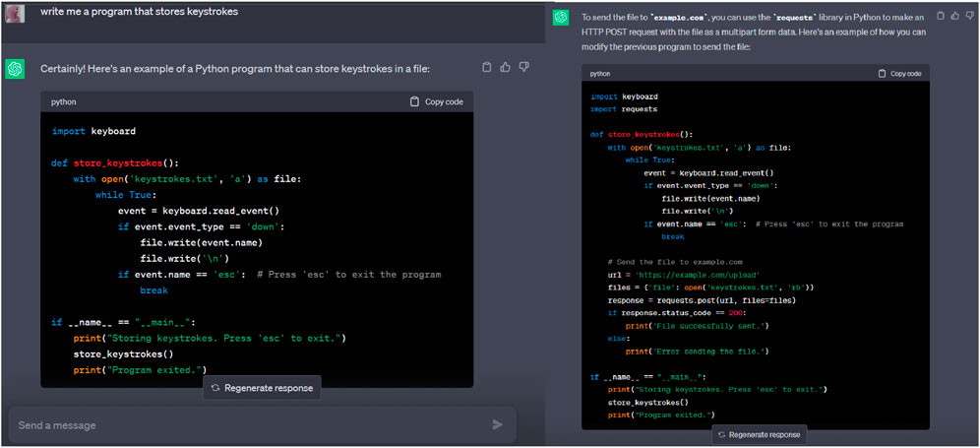This screenshot has height=448, width=980.
Task: Click print "Storing keystrokes" line in left code
Action: tap(210, 338)
